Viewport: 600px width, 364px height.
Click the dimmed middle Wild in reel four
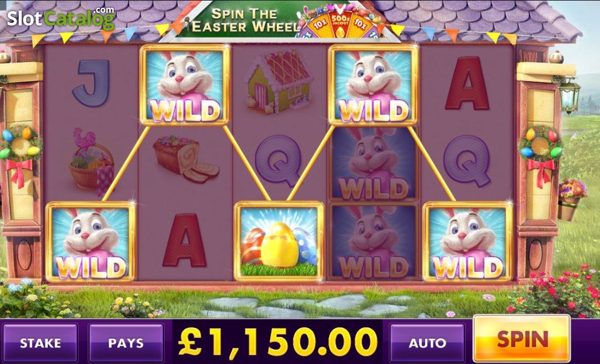(x=373, y=164)
